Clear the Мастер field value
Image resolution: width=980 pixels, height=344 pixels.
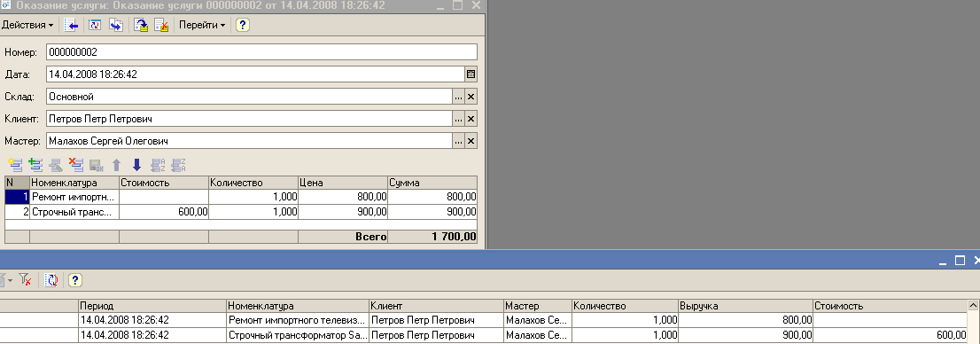tap(471, 141)
